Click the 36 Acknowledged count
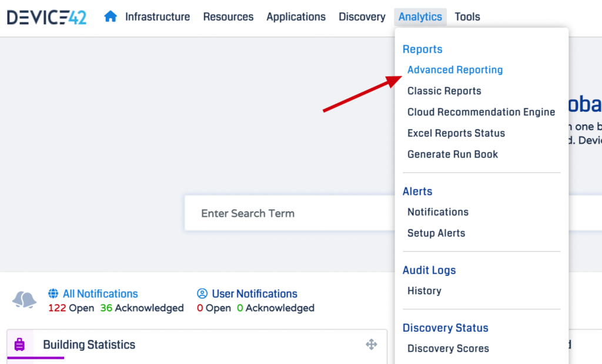The width and height of the screenshot is (602, 364). (x=142, y=308)
